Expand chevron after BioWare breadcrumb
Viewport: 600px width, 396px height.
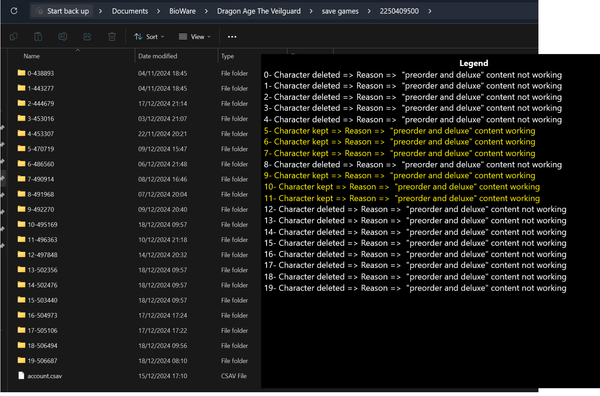[206, 11]
